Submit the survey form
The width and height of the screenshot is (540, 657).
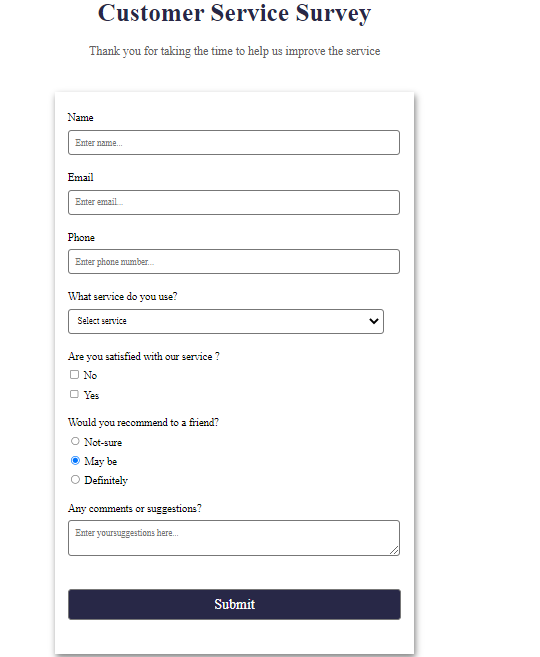tap(234, 604)
